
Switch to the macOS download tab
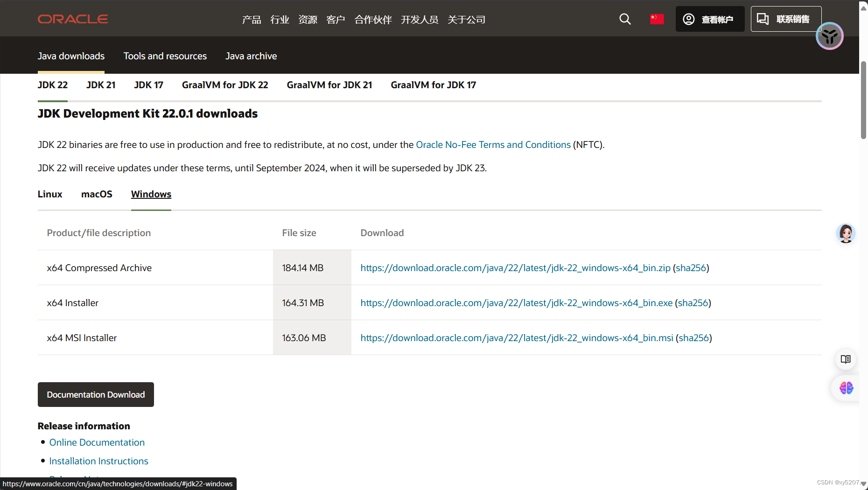(97, 194)
